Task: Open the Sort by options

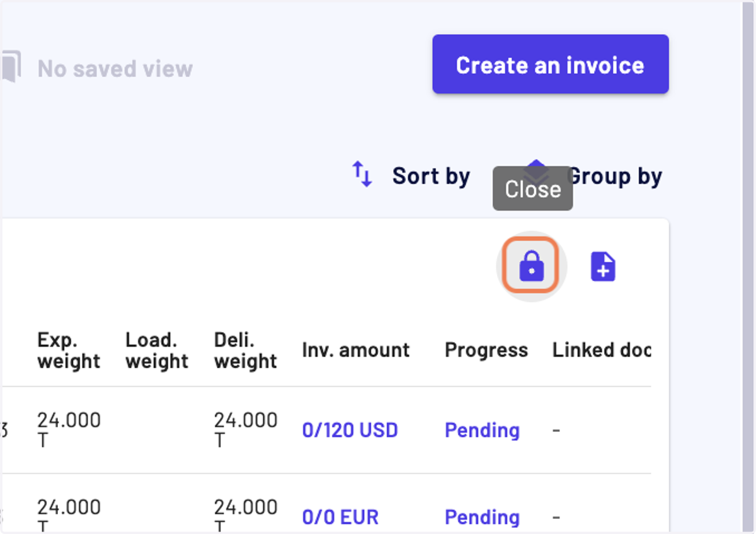Action: (431, 176)
